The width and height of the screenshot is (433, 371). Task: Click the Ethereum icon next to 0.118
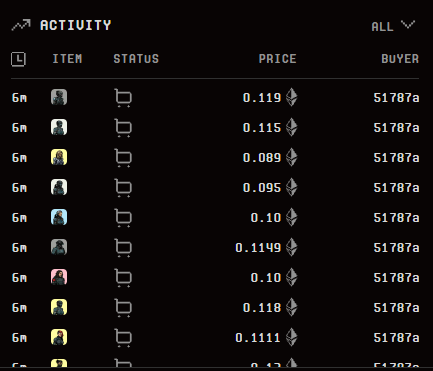pyautogui.click(x=292, y=307)
